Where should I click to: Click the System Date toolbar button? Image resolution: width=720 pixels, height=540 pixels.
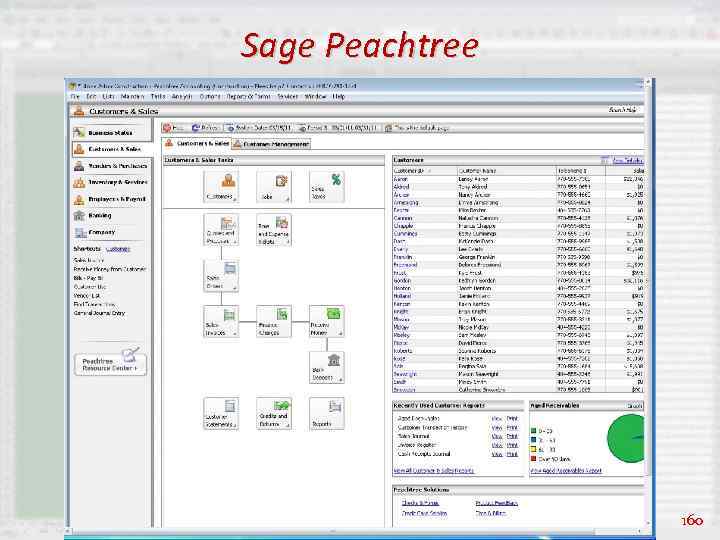[x=258, y=128]
